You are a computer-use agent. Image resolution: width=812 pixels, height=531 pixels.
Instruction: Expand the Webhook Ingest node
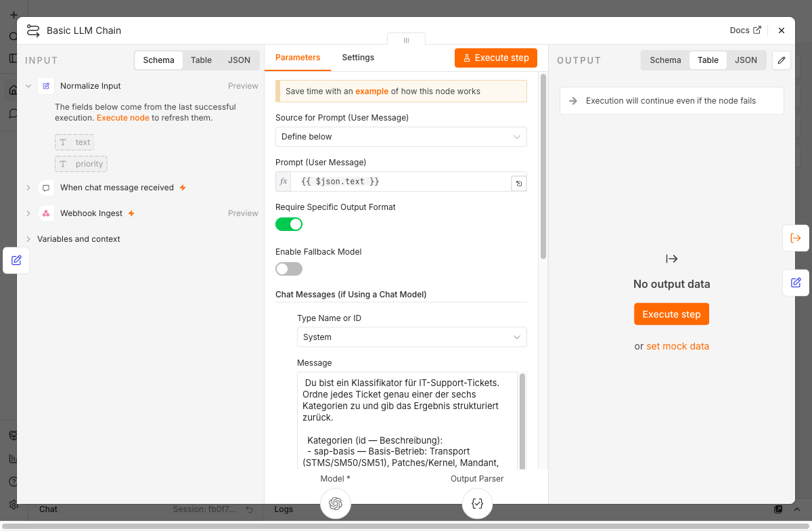coord(28,213)
